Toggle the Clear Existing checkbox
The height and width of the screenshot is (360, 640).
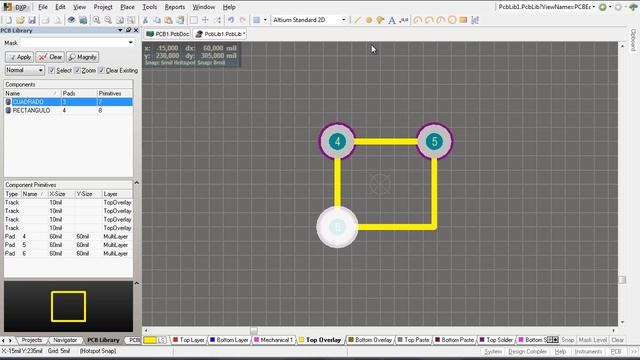(102, 70)
